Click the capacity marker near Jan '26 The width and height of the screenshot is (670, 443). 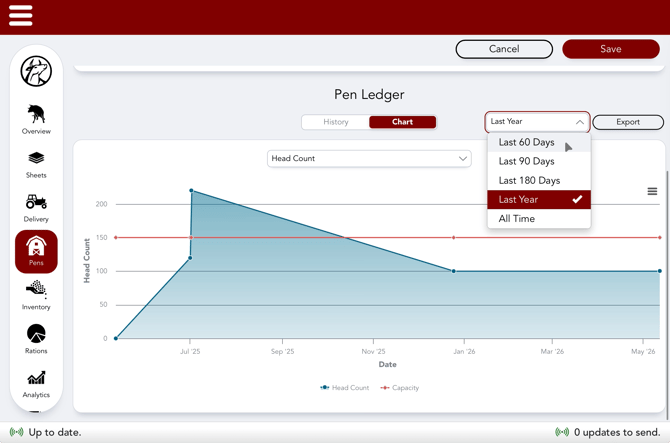pos(454,238)
